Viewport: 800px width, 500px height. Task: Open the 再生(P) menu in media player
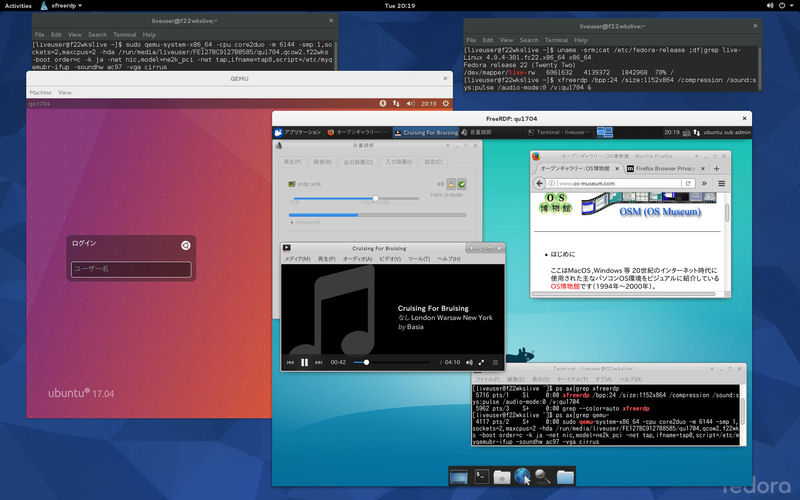pyautogui.click(x=327, y=259)
